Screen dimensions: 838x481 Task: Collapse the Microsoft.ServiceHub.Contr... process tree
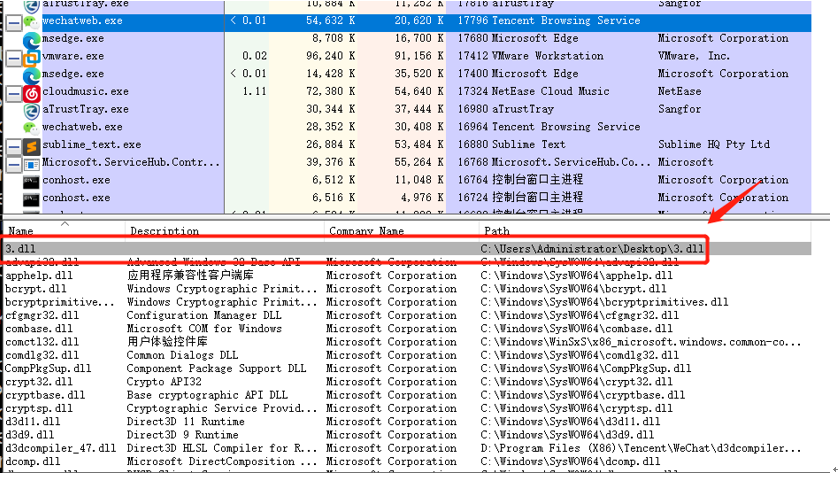click(14, 164)
